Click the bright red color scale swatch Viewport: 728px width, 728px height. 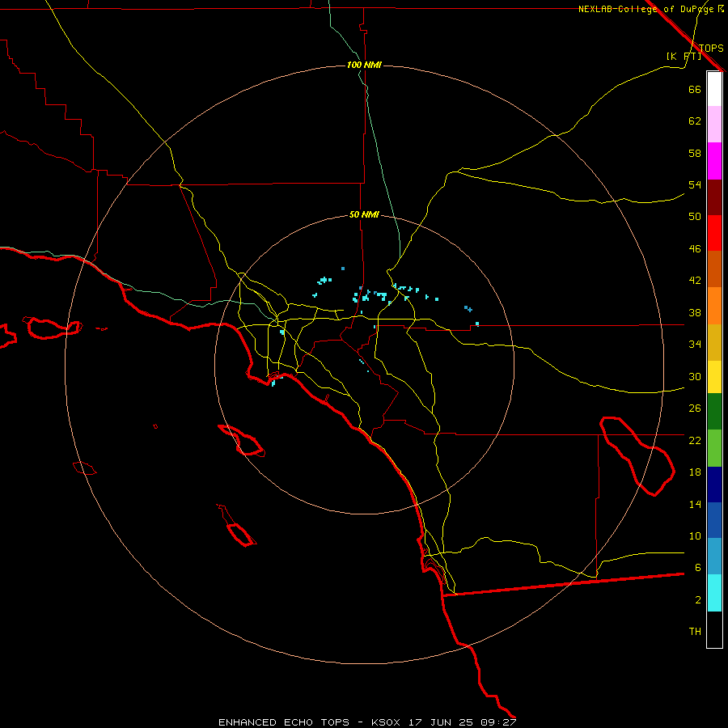tap(714, 233)
